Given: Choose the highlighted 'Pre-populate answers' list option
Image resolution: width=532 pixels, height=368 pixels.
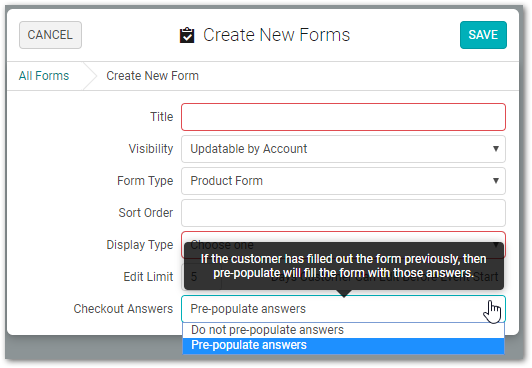Looking at the screenshot, I should coord(343,345).
